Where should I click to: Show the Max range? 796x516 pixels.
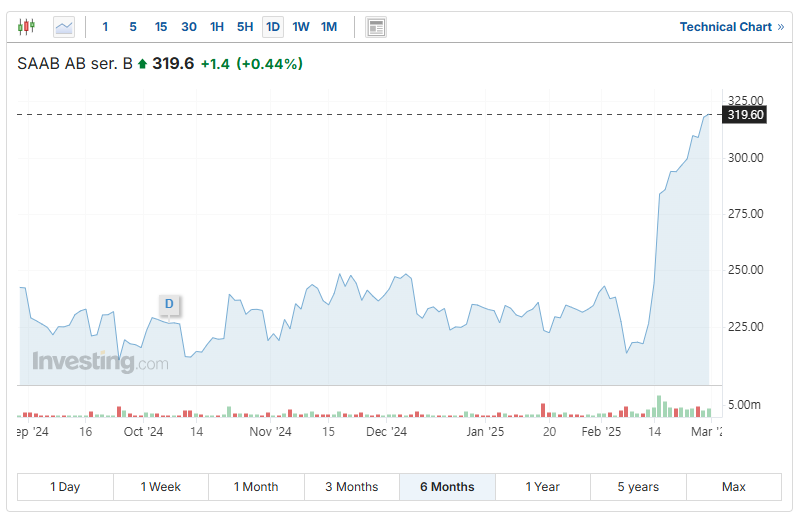point(734,487)
